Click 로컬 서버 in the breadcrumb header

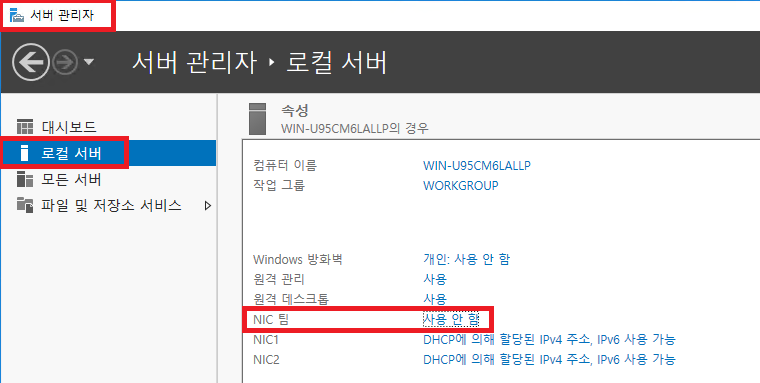(x=336, y=63)
